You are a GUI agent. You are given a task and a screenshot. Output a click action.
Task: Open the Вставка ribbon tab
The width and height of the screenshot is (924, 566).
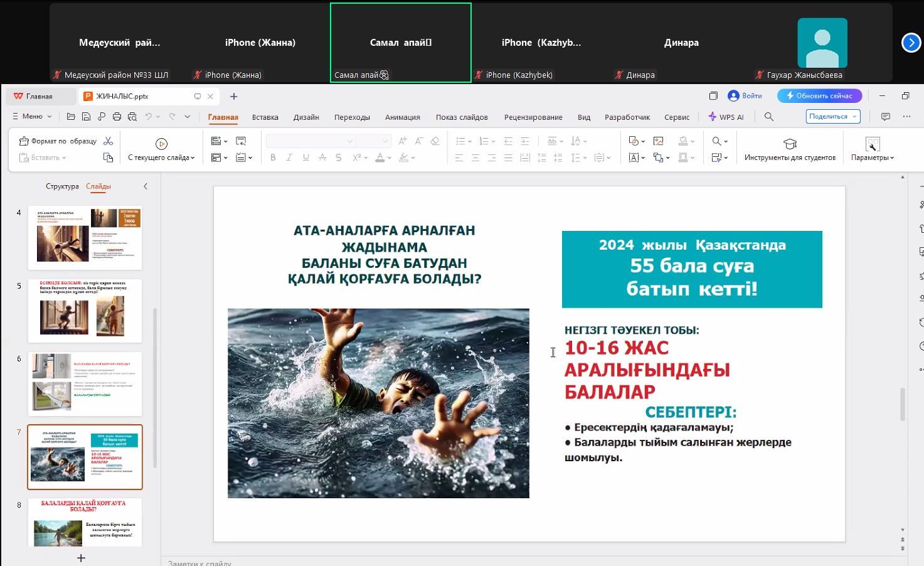tap(265, 117)
